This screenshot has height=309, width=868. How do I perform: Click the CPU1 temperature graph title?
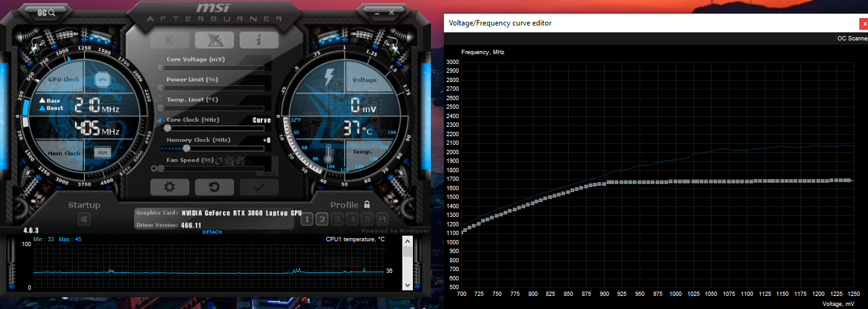355,239
